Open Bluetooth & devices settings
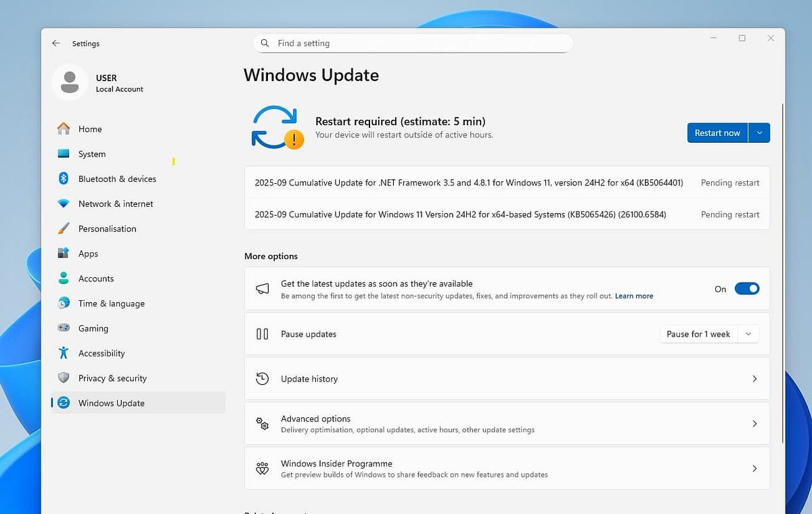Image resolution: width=812 pixels, height=514 pixels. coord(138,179)
